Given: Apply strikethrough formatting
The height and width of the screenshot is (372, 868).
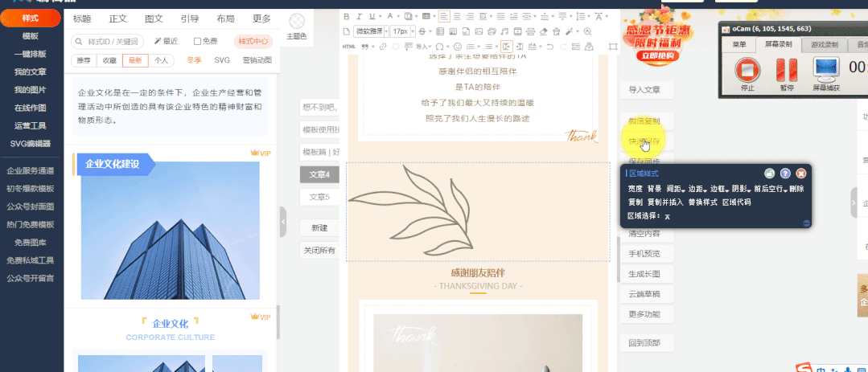Looking at the screenshot, I should point(422,31).
